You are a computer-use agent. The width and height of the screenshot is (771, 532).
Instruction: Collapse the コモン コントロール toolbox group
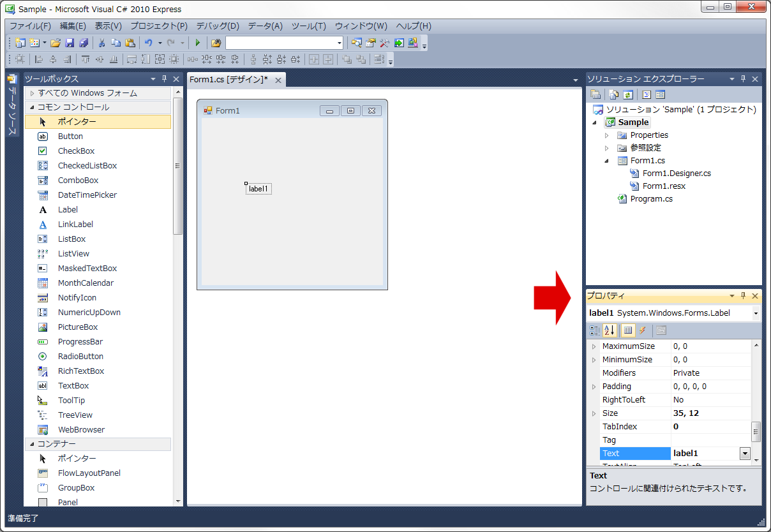coord(32,107)
